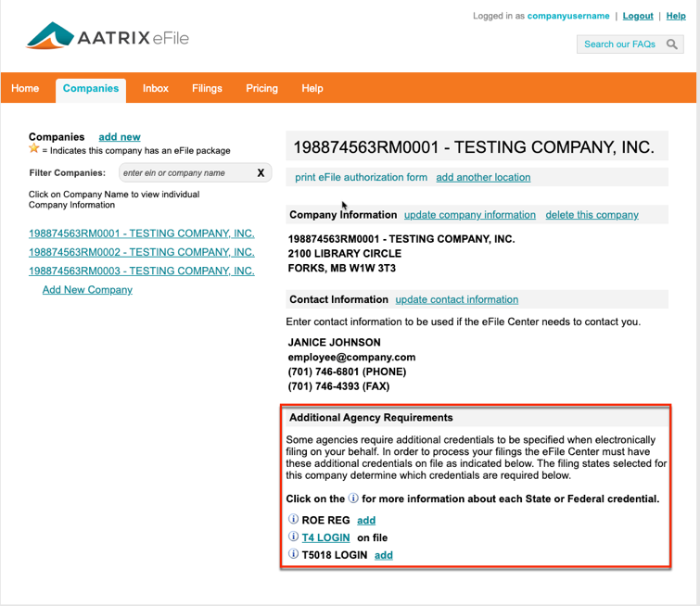Click the info icon beside ROE REG
The width and height of the screenshot is (700, 606).
[x=294, y=520]
